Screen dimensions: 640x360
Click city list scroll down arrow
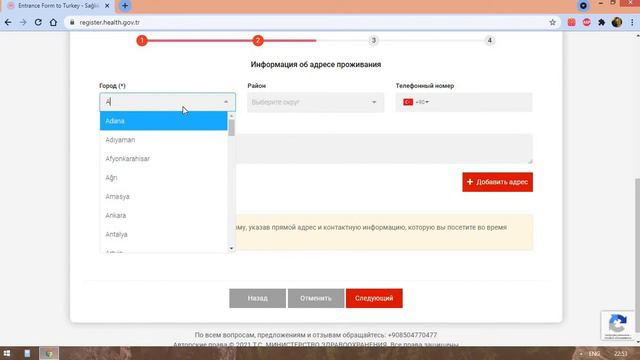(231, 248)
